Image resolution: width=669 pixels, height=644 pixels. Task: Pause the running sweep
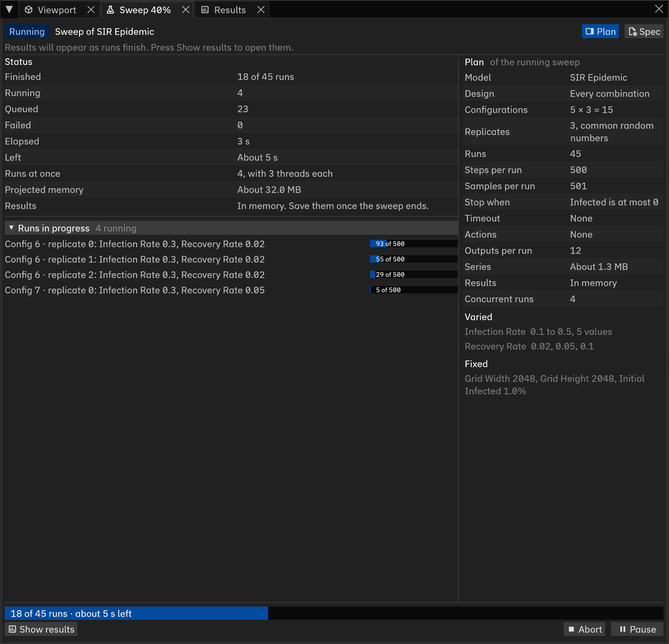(x=637, y=629)
